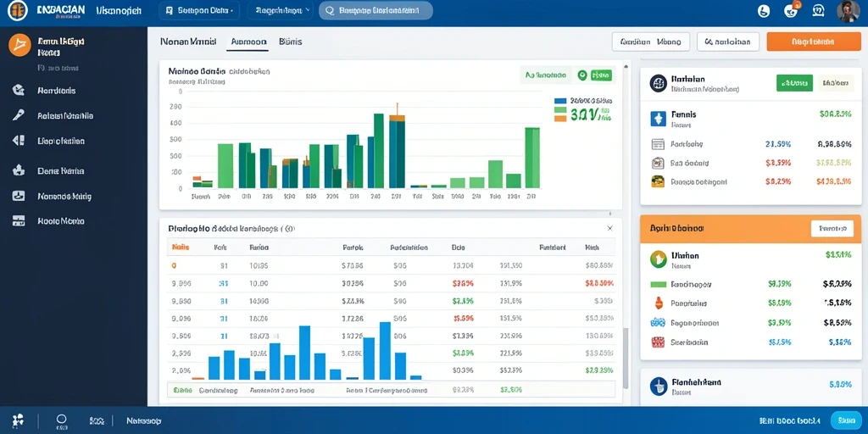Click the blue dotted icon in the orange card
The image size is (868, 434).
(x=658, y=322)
